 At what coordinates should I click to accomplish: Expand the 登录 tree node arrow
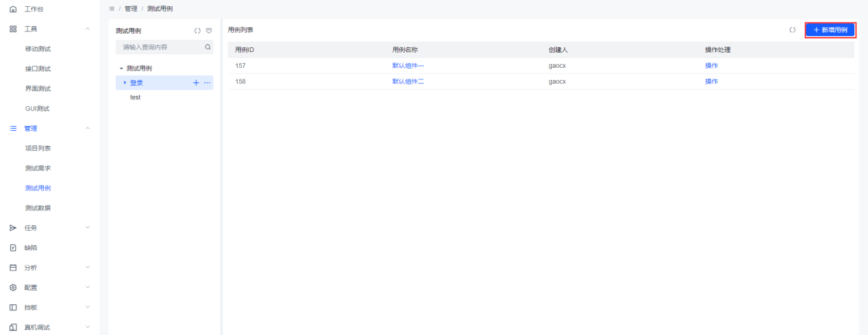click(125, 83)
